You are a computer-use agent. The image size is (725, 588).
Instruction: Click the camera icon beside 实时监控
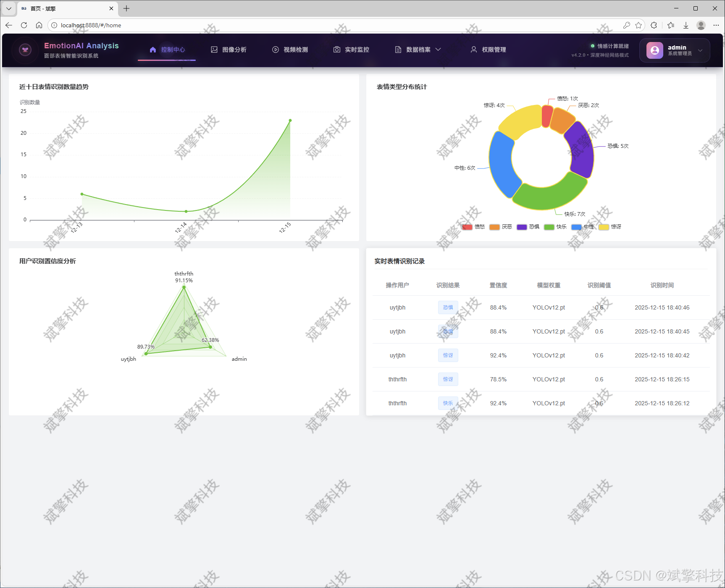coord(337,50)
